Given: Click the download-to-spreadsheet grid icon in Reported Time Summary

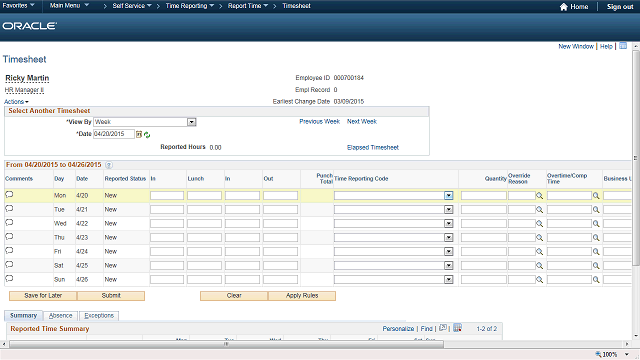Looking at the screenshot, I should [x=458, y=328].
